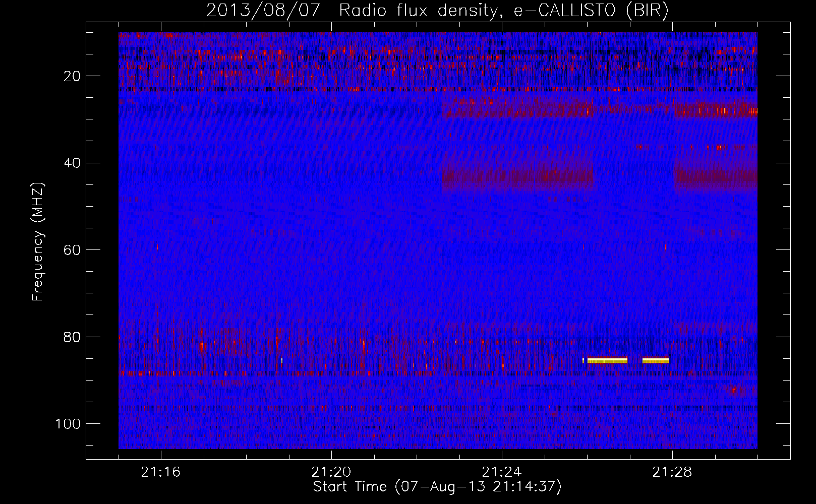Click the 21:28 time tick label

tap(672, 472)
